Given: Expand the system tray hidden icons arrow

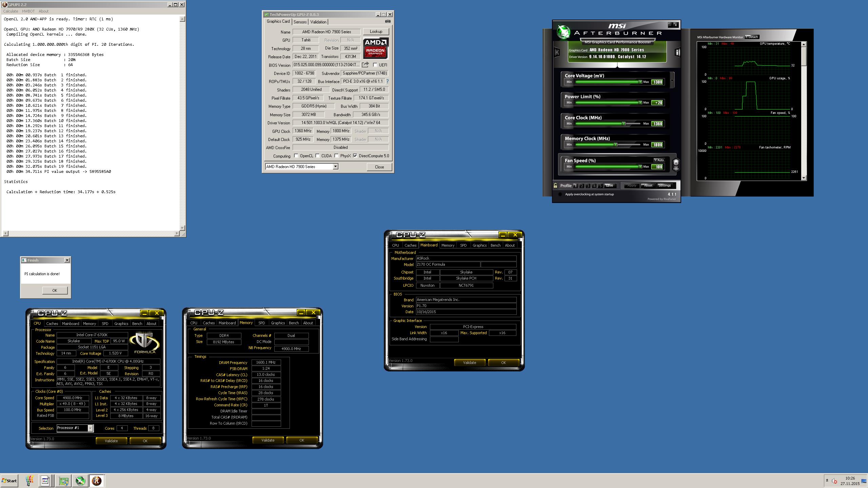Looking at the screenshot, I should (x=827, y=481).
